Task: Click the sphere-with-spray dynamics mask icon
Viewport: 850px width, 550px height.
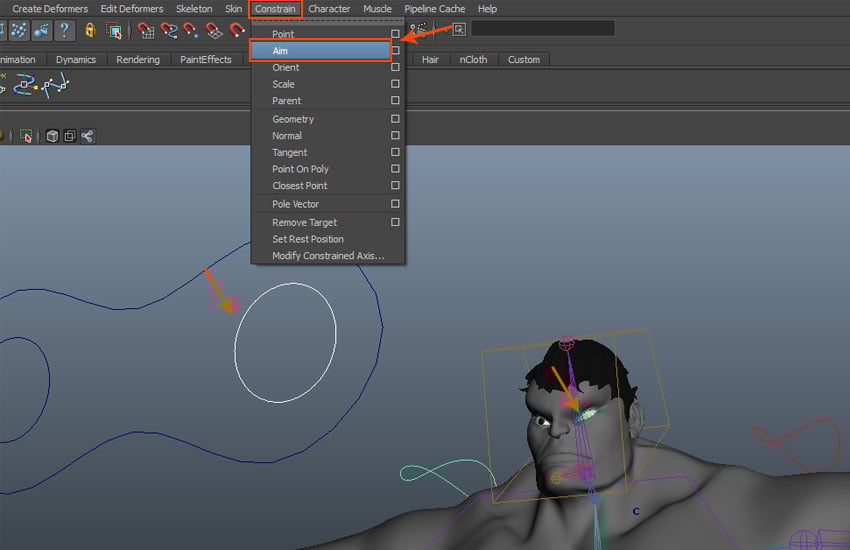Action: pyautogui.click(x=42, y=30)
